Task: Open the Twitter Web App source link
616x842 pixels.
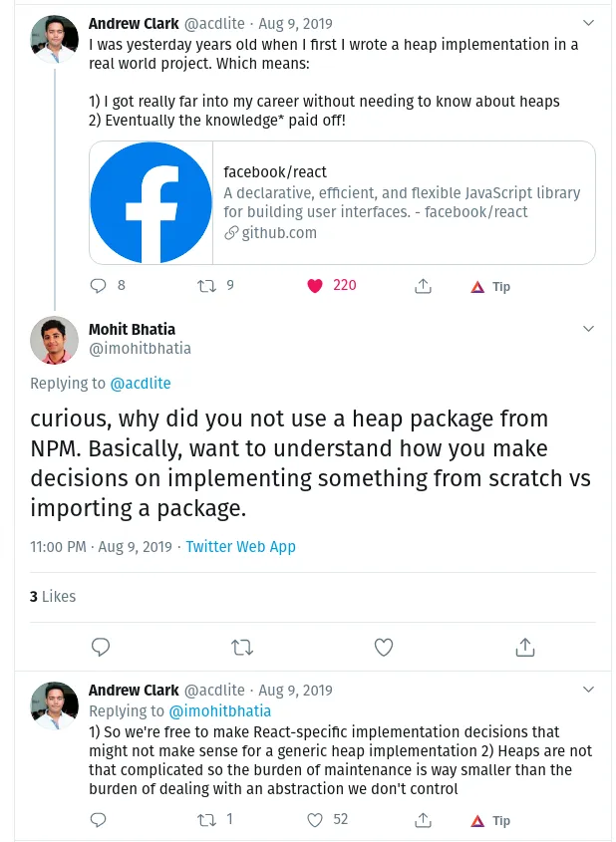Action: 240,546
